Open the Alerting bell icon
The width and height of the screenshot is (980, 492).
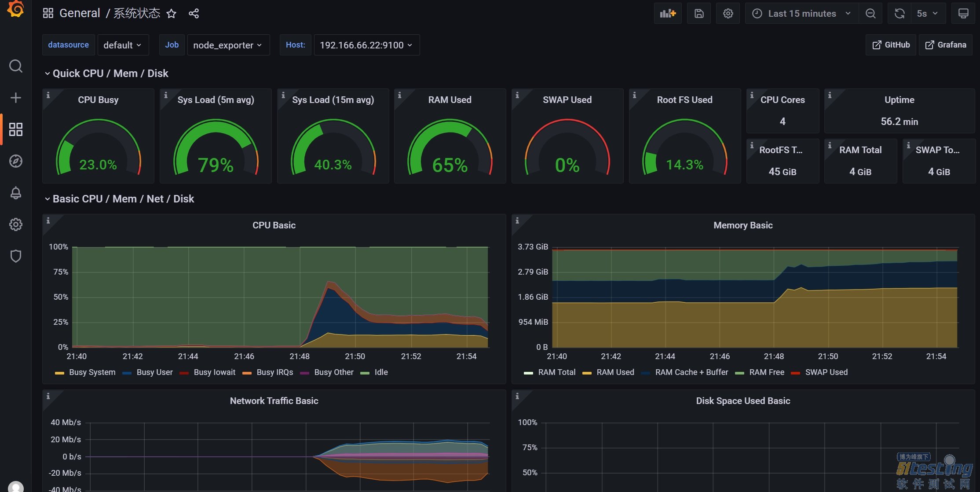(x=16, y=193)
